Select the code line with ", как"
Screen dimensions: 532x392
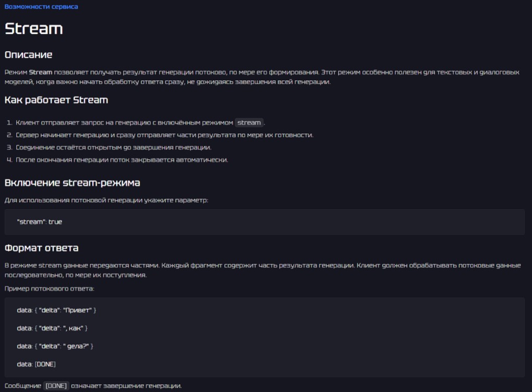coord(52,328)
